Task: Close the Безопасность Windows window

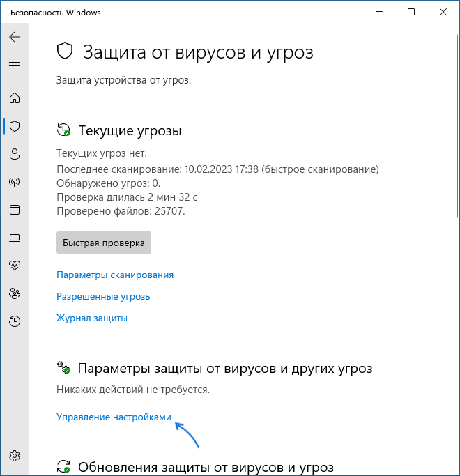Action: pos(443,12)
